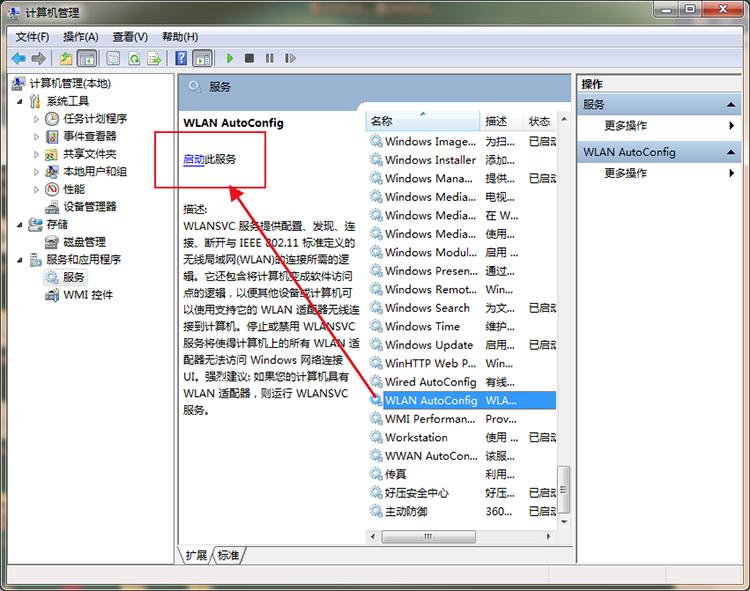Image resolution: width=750 pixels, height=591 pixels.
Task: Select the Windows Installer service row
Action: pos(462,160)
